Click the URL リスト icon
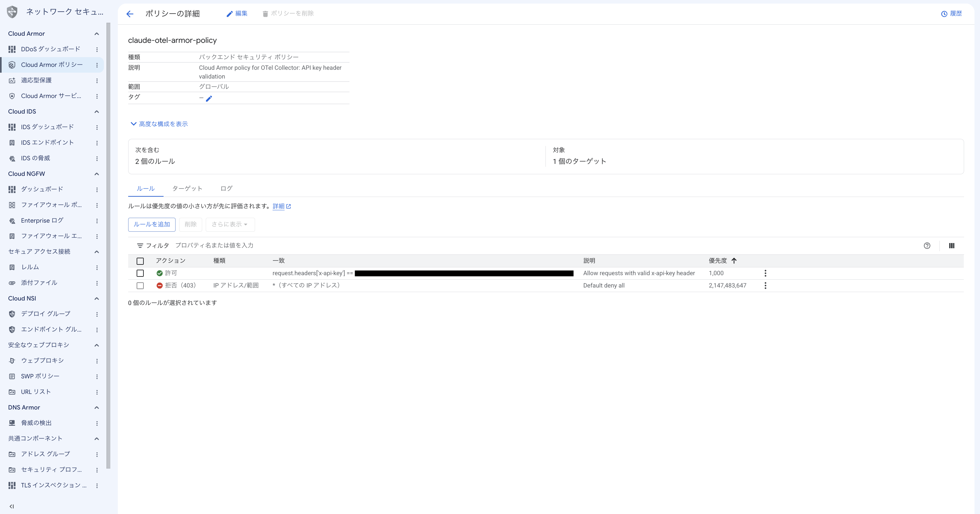Viewport: 980px width, 514px height. click(12, 392)
